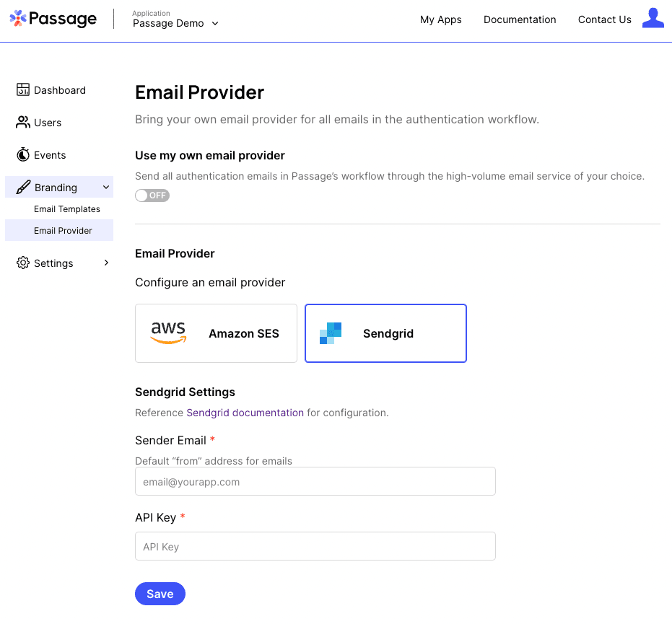Click the AWS logo on Amazon SES card
This screenshot has height=624, width=672.
(x=168, y=333)
